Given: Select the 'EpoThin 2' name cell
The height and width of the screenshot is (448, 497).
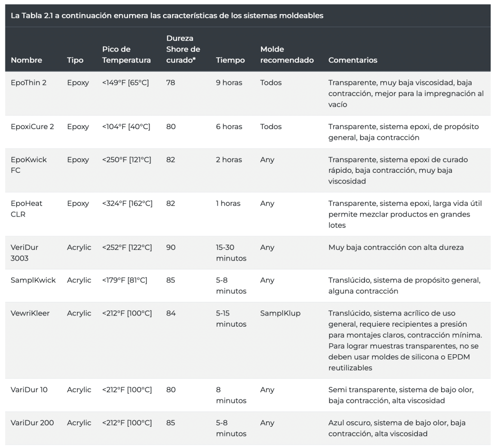Looking at the screenshot, I should [x=29, y=83].
